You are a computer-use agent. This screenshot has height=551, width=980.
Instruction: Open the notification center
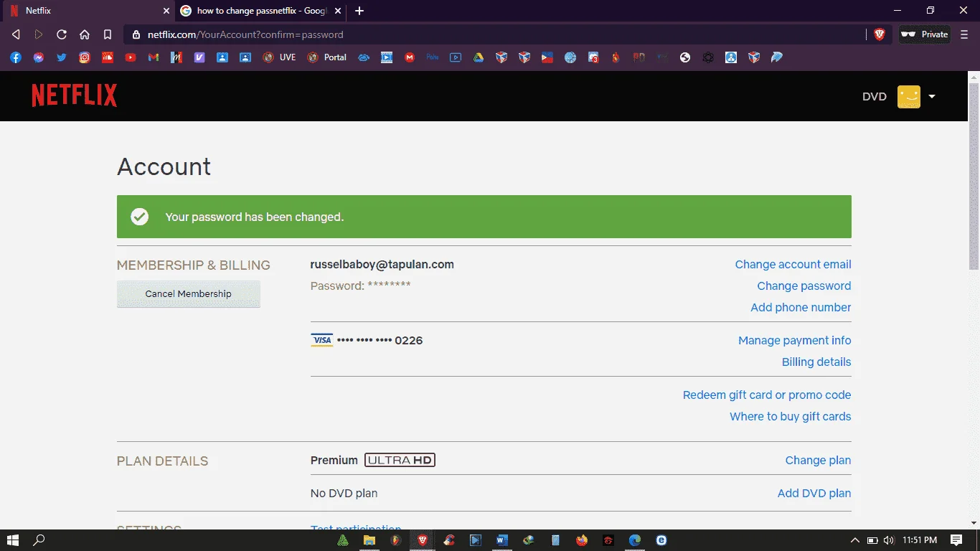pyautogui.click(x=956, y=540)
